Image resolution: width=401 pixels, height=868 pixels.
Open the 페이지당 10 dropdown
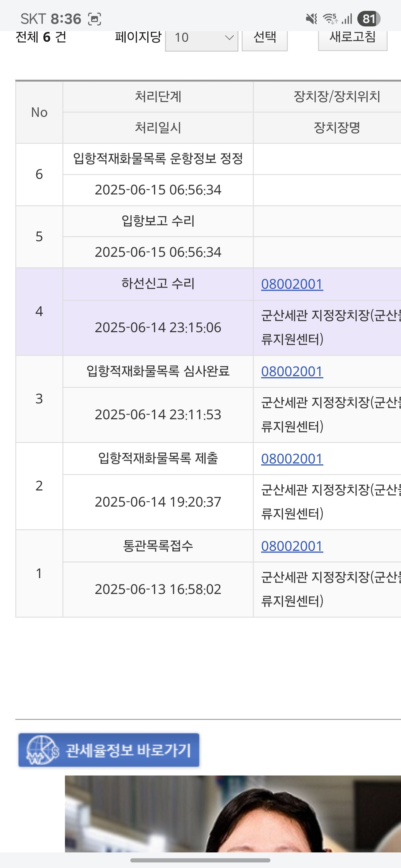coord(202,38)
